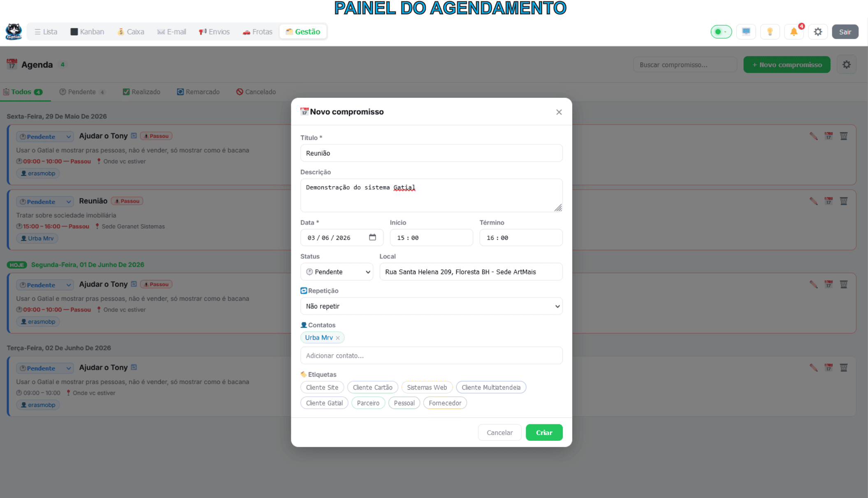This screenshot has width=868, height=498.
Task: Open agenda settings gear beside Novo compromisso
Action: pos(847,65)
